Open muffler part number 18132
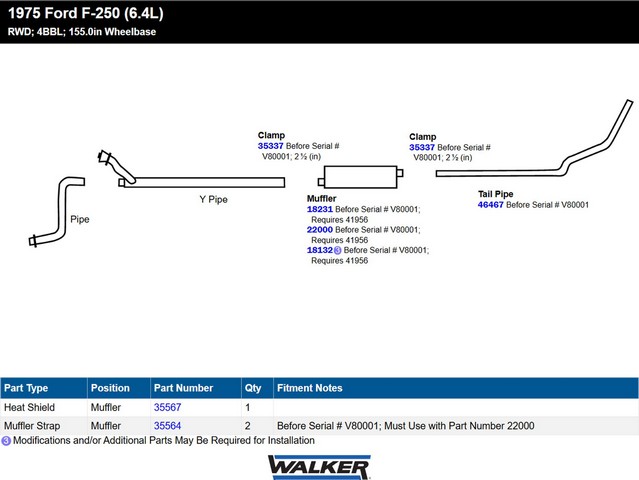This screenshot has width=639, height=480. [x=320, y=250]
